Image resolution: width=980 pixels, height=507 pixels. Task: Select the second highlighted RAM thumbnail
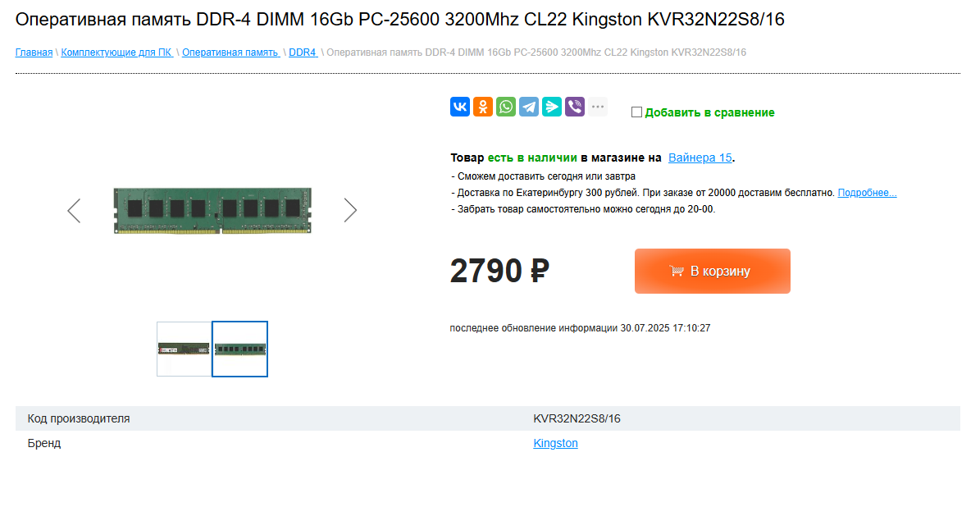pyautogui.click(x=240, y=349)
